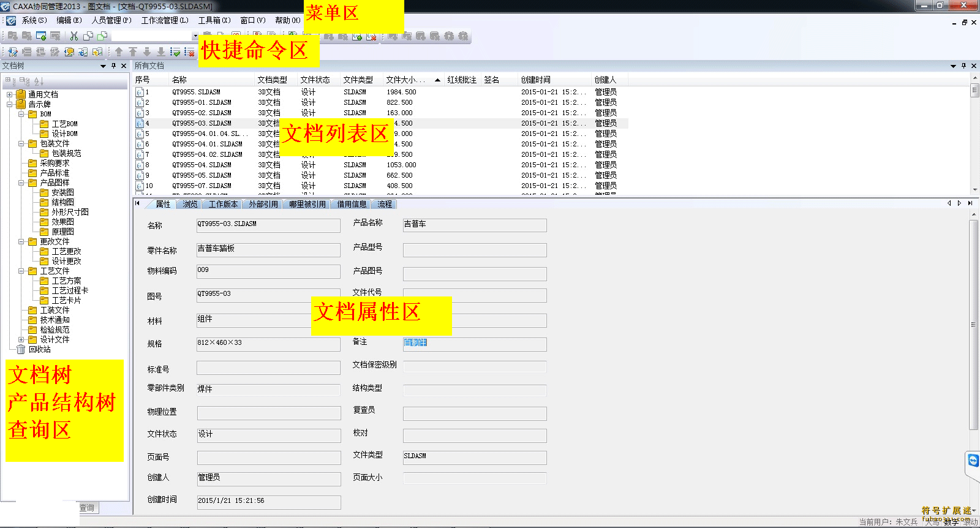The height and width of the screenshot is (528, 980).
Task: Click the 序号 column header
Action: click(x=151, y=80)
